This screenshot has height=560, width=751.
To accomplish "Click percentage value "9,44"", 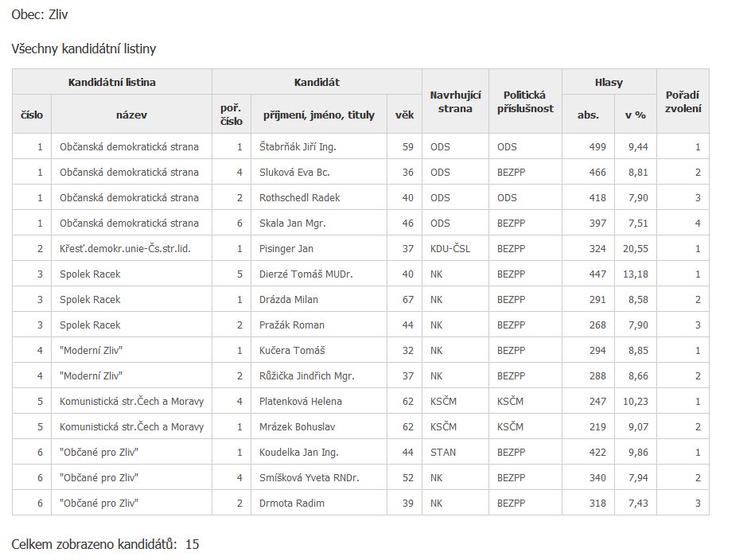I will (638, 146).
